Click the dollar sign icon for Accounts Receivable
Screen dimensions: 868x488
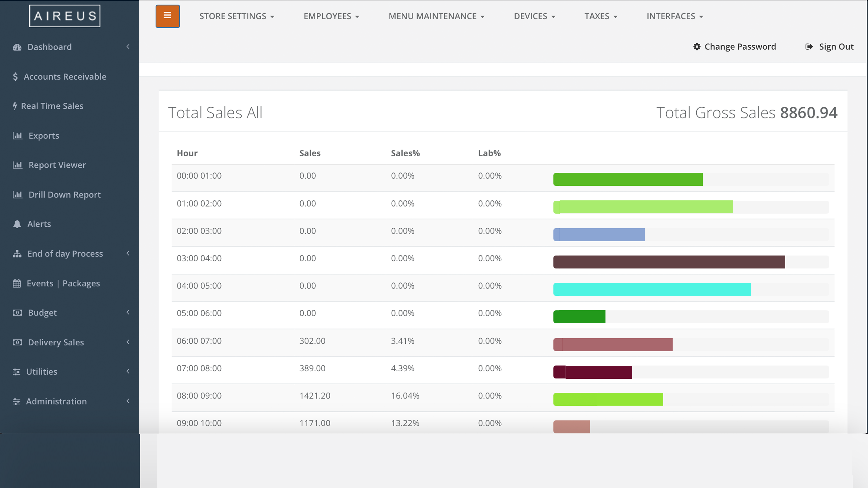tap(15, 77)
